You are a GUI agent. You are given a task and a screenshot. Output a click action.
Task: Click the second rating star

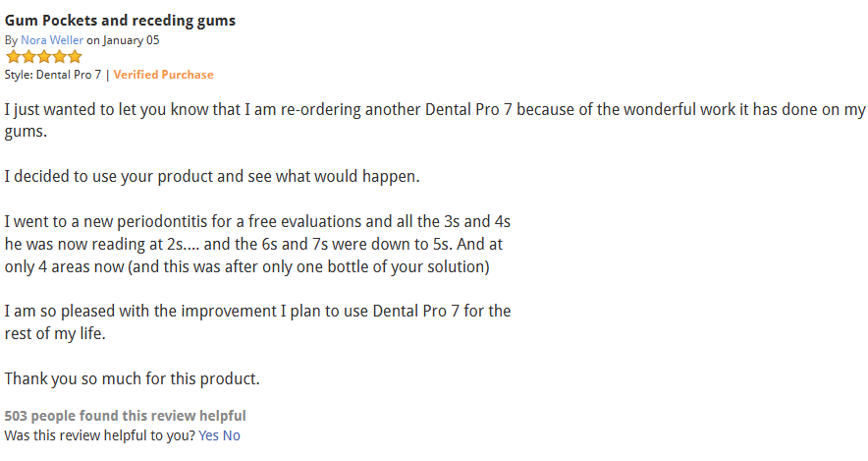pos(28,57)
